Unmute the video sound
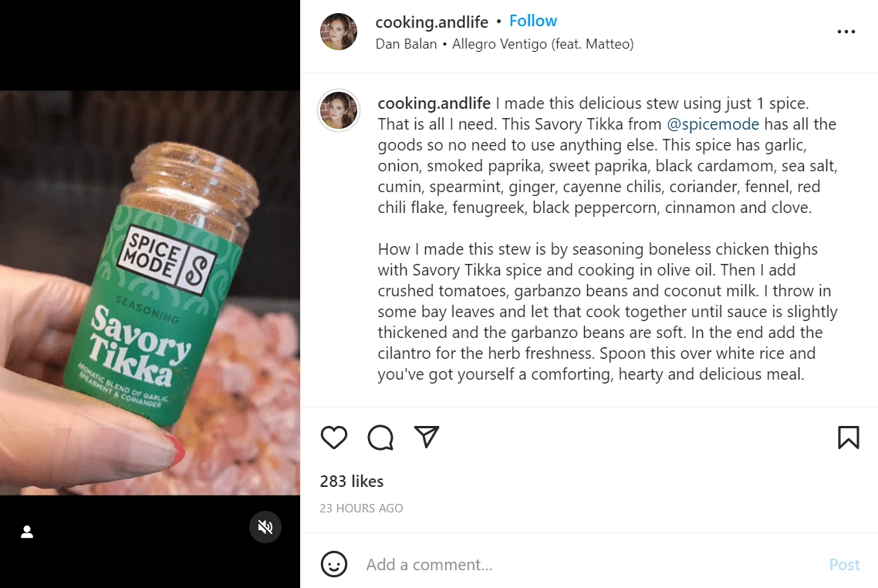Viewport: 878px width, 588px height. (x=265, y=527)
